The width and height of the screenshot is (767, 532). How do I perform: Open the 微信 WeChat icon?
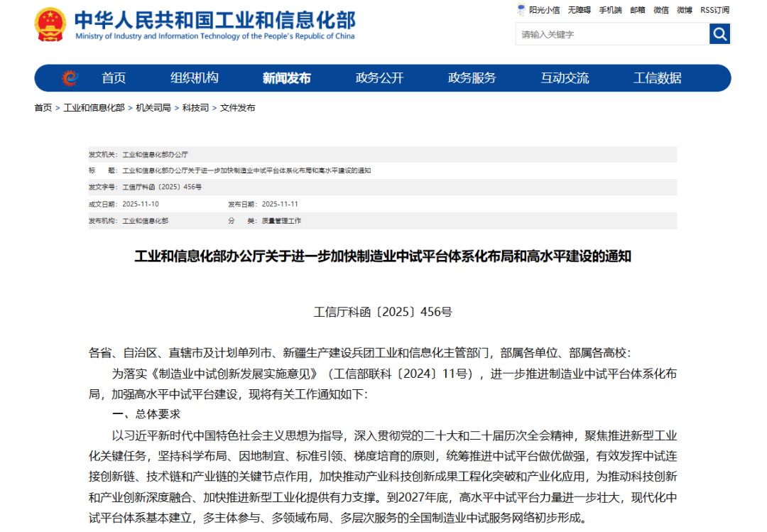(x=660, y=9)
